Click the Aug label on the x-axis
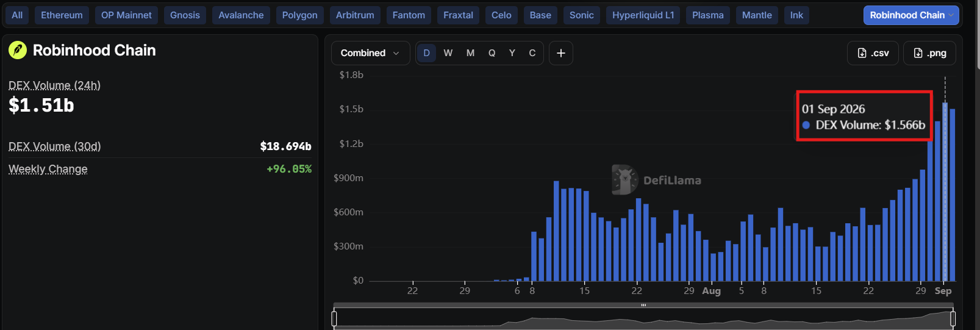980x330 pixels. 711,291
